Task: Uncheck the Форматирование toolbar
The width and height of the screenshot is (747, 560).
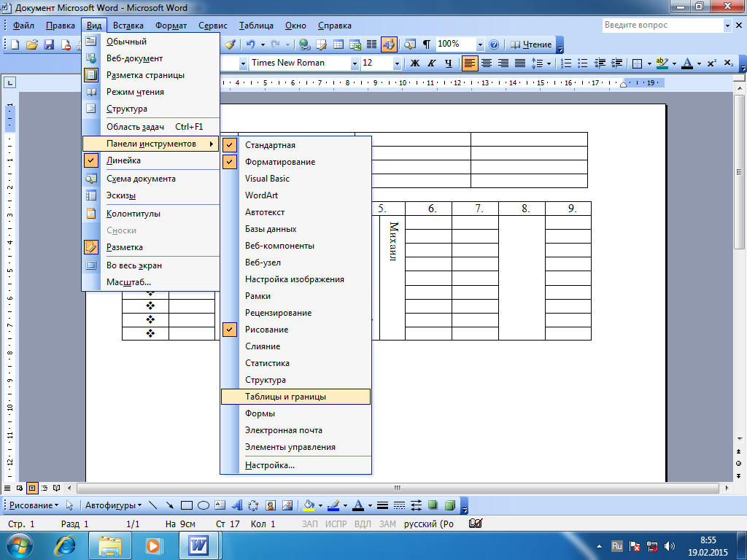Action: [295, 162]
